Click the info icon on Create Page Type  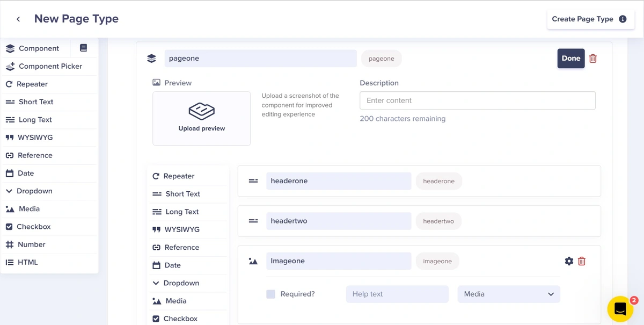point(623,19)
